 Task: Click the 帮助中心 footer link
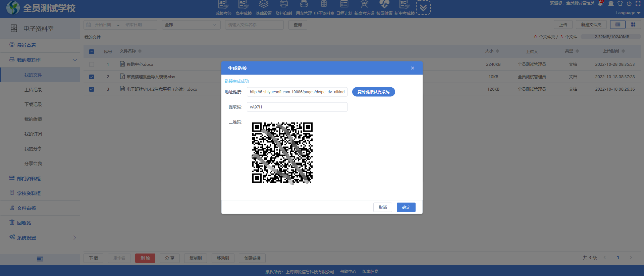tap(348, 272)
